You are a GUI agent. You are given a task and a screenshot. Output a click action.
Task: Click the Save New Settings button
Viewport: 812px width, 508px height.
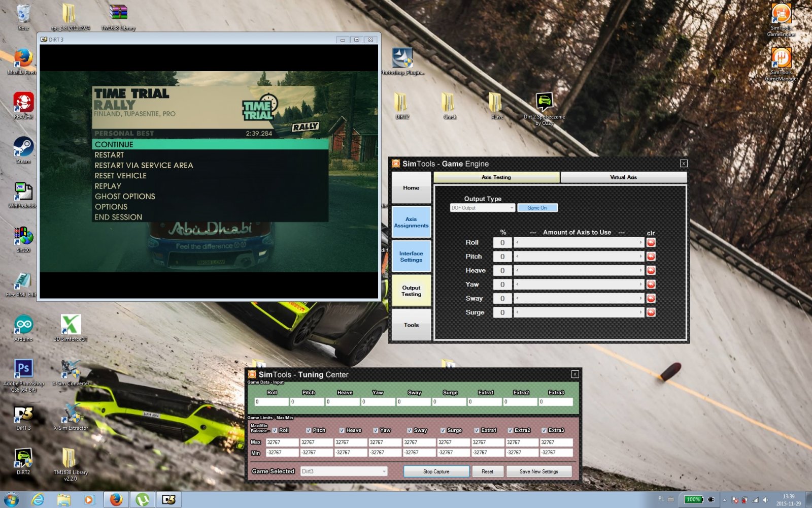[x=539, y=471]
